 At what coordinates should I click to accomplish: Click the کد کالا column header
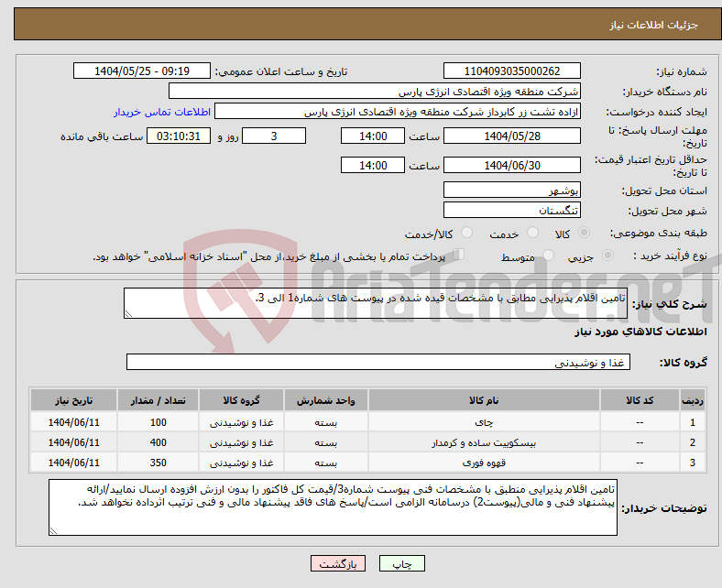(x=640, y=400)
